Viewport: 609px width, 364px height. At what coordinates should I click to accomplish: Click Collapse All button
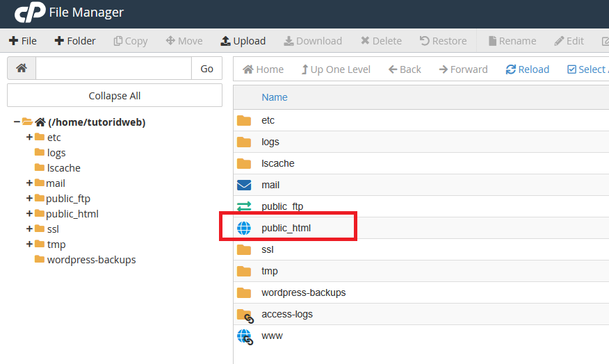[x=115, y=95]
